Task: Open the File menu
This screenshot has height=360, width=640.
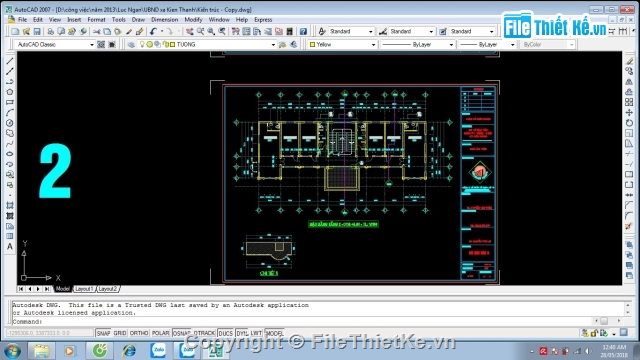Action: (22, 20)
